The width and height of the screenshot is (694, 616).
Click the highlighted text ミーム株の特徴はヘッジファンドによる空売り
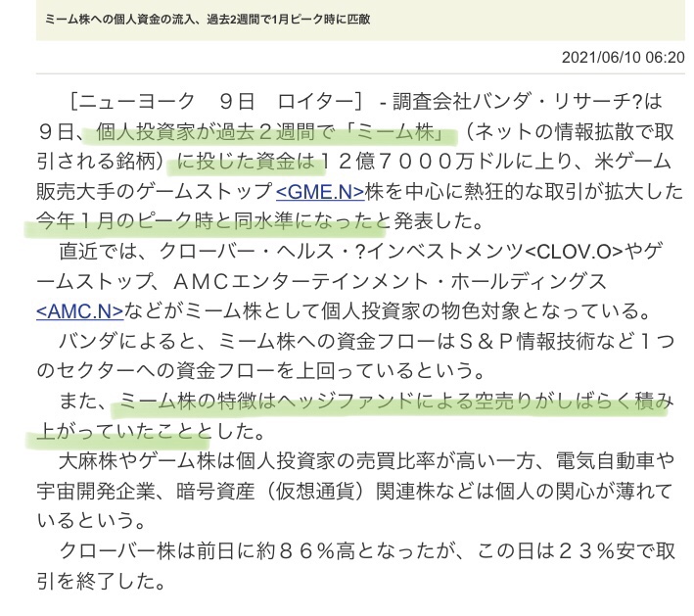[x=325, y=402]
